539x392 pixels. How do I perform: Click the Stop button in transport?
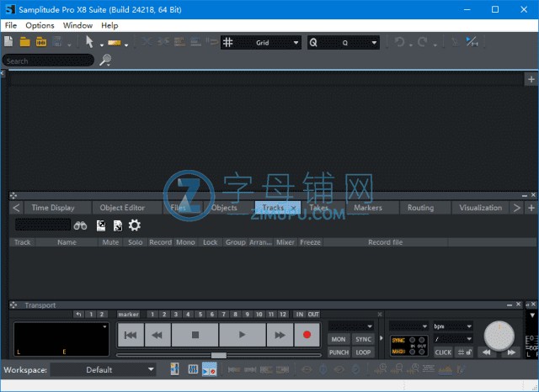(195, 335)
